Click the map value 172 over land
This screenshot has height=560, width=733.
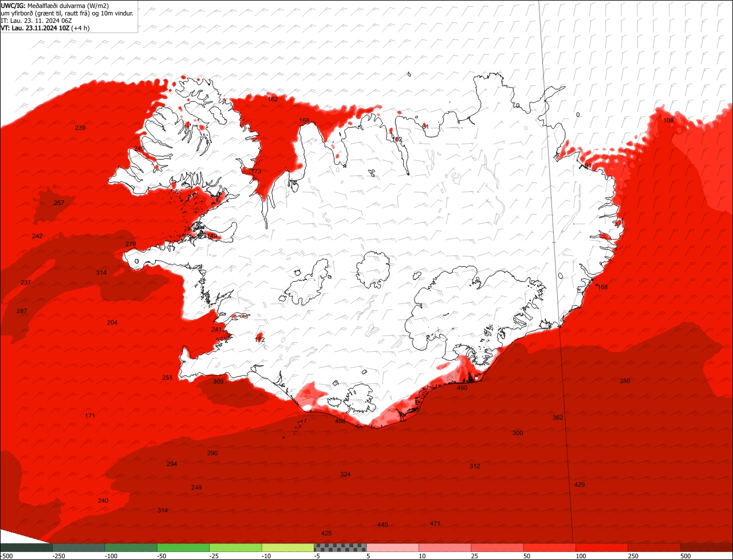(x=259, y=340)
